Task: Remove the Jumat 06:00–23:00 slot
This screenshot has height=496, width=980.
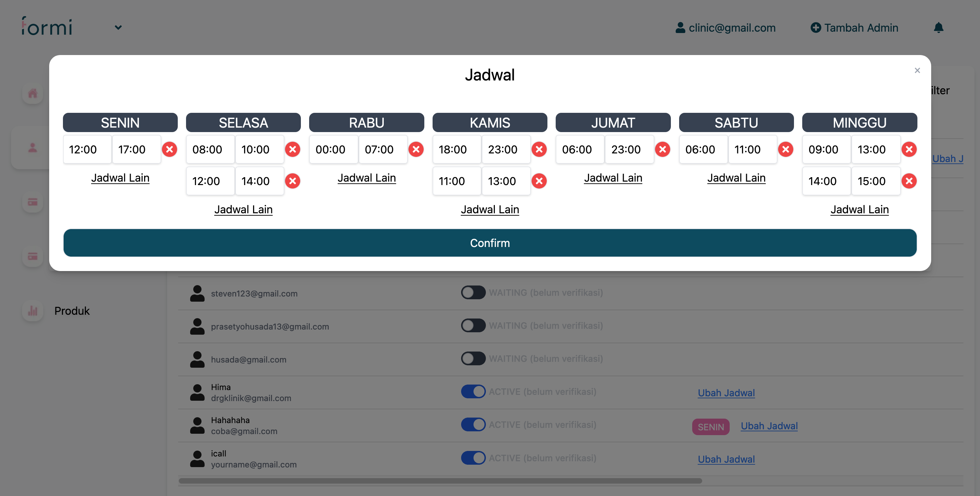Action: tap(662, 149)
